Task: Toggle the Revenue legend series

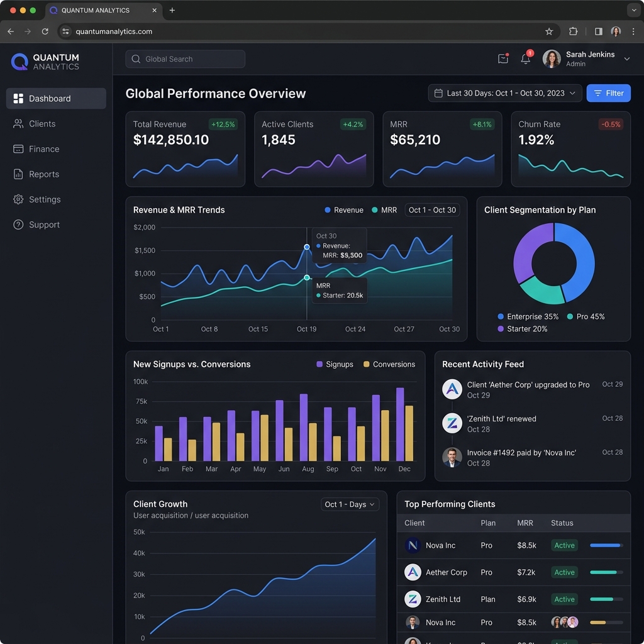Action: click(344, 210)
